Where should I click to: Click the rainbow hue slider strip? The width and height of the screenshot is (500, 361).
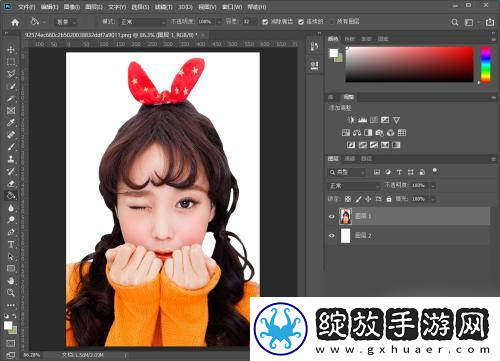(486, 64)
